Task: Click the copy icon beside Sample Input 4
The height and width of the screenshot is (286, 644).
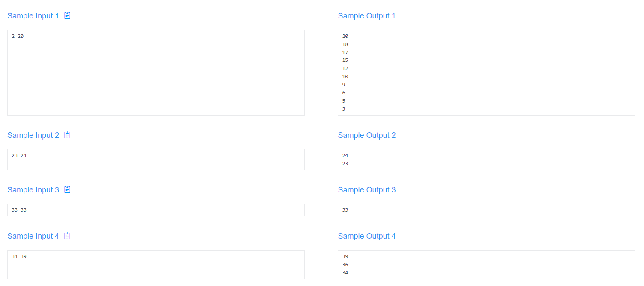Action: tap(67, 236)
